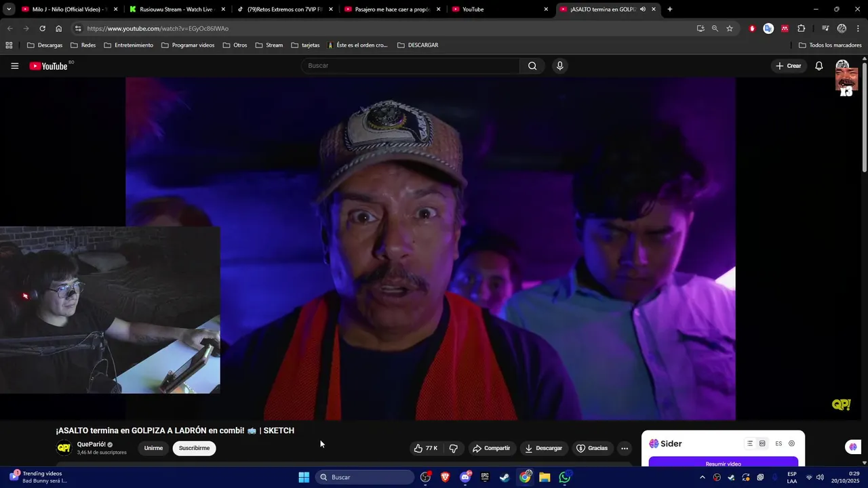Click the Compartir share button
Screen dimensions: 868x488
coord(492,448)
